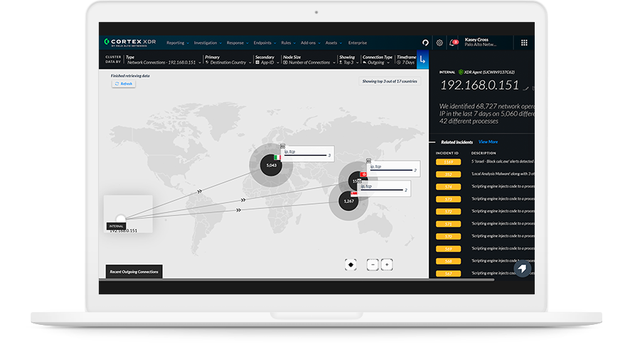Image resolution: width=630 pixels, height=364 pixels.
Task: Click the Cortex XDR logo
Action: coord(131,43)
